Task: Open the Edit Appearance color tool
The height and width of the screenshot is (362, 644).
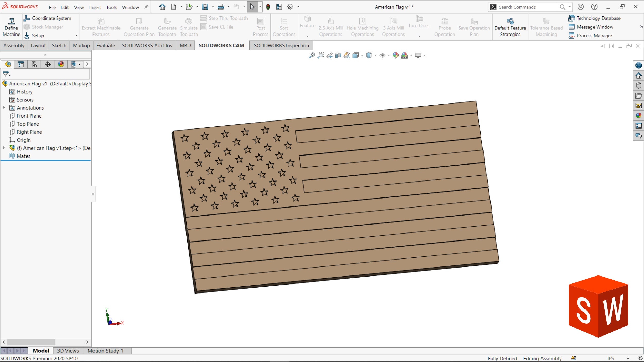Action: [396, 55]
